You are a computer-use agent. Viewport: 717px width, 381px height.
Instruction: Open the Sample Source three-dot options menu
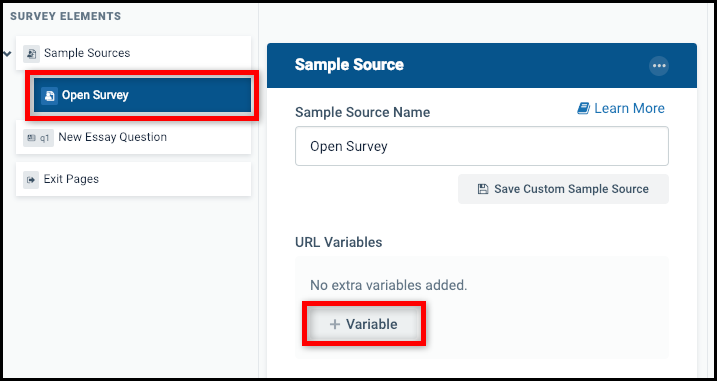659,66
